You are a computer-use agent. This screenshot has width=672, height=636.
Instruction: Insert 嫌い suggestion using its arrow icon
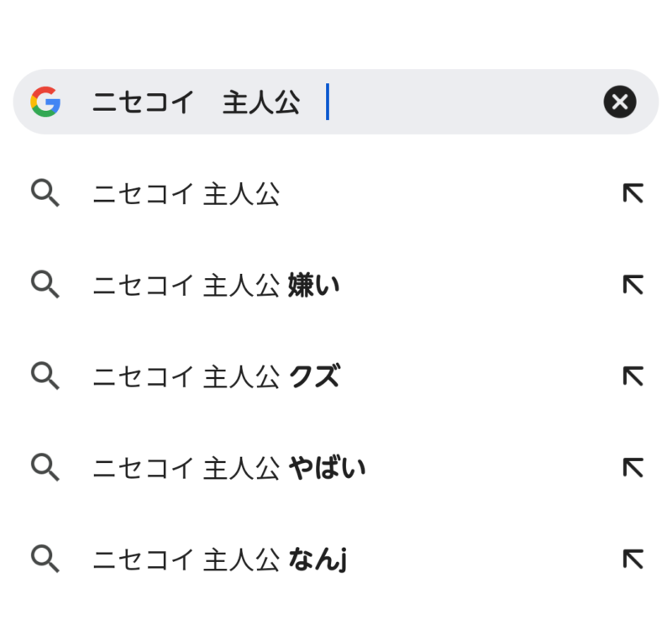(x=632, y=285)
